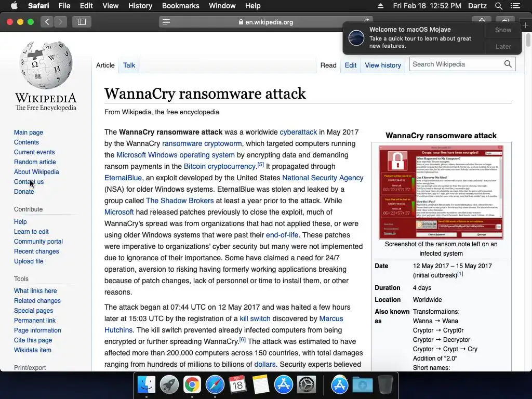Click citation reference [5]
532x399 pixels.
tap(261, 165)
